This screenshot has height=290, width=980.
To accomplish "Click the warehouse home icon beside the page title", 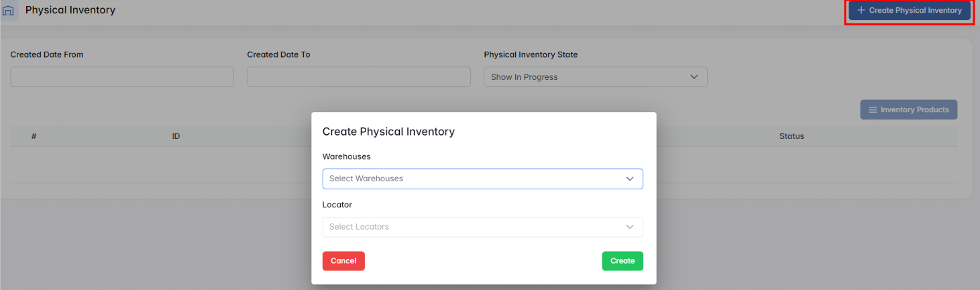I will 8,11.
